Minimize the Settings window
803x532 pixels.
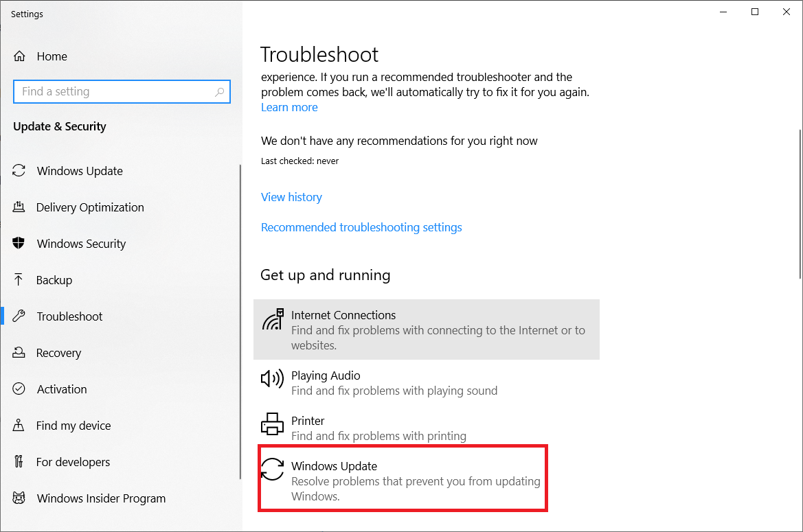point(723,12)
